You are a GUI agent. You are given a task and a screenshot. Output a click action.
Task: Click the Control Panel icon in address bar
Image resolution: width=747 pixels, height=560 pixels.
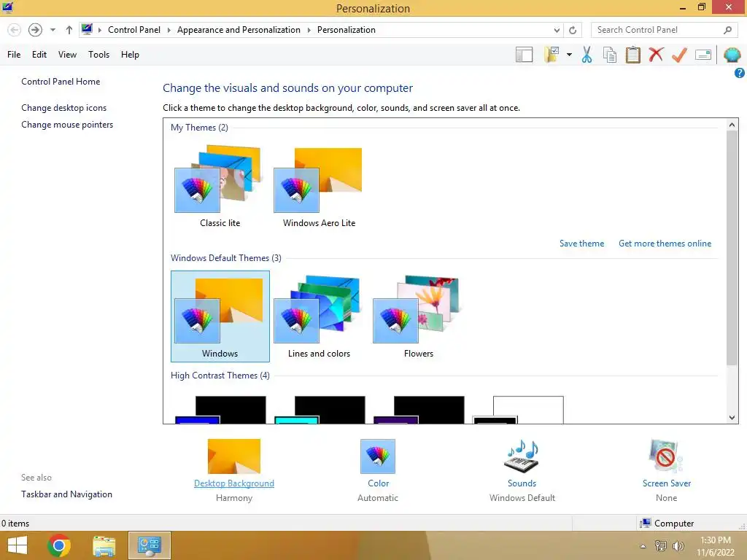tap(87, 29)
